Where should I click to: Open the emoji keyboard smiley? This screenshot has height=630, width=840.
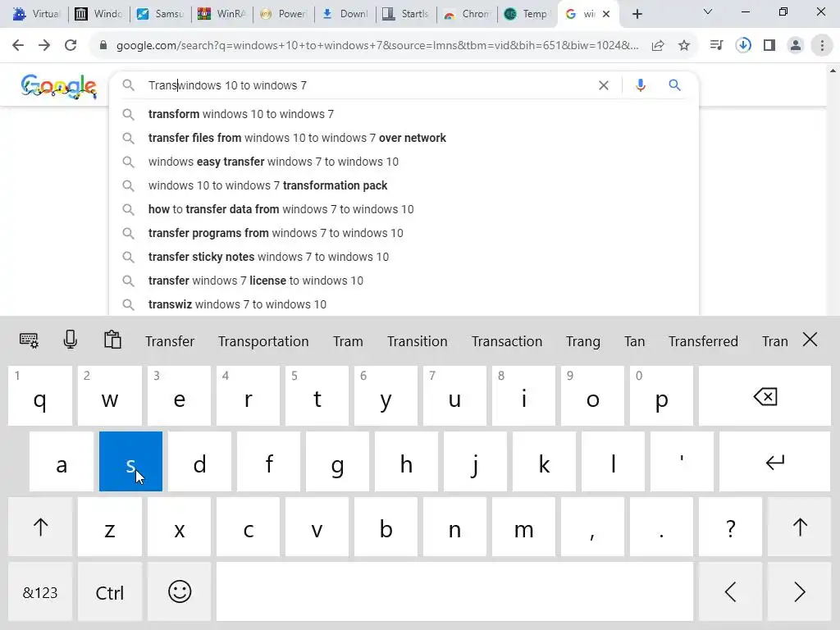pos(180,592)
